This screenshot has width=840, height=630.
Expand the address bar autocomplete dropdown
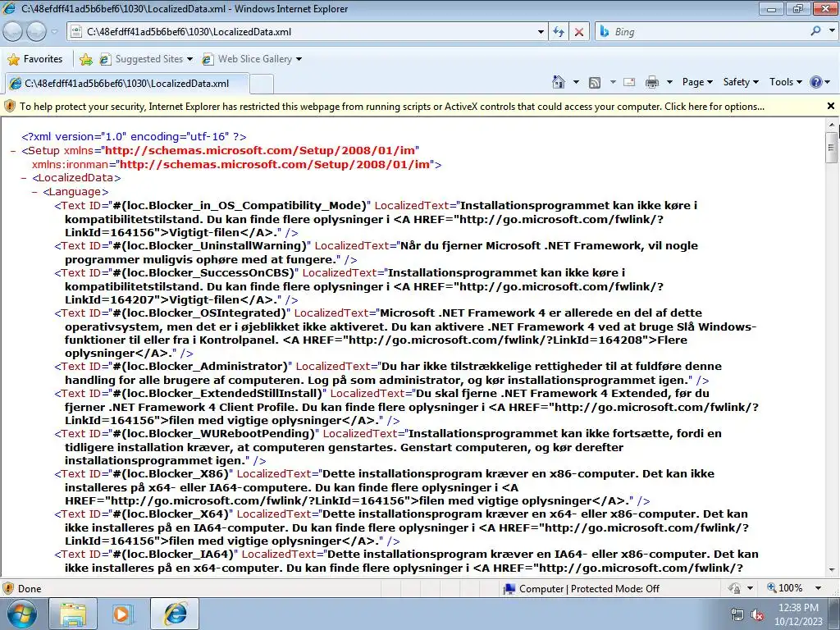tap(541, 32)
